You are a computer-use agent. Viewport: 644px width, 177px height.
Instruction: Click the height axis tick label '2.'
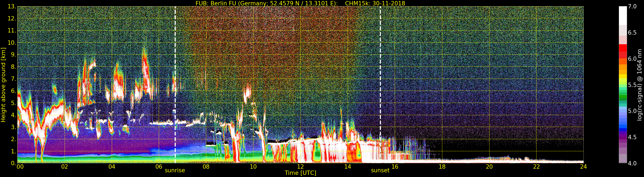coord(13,139)
